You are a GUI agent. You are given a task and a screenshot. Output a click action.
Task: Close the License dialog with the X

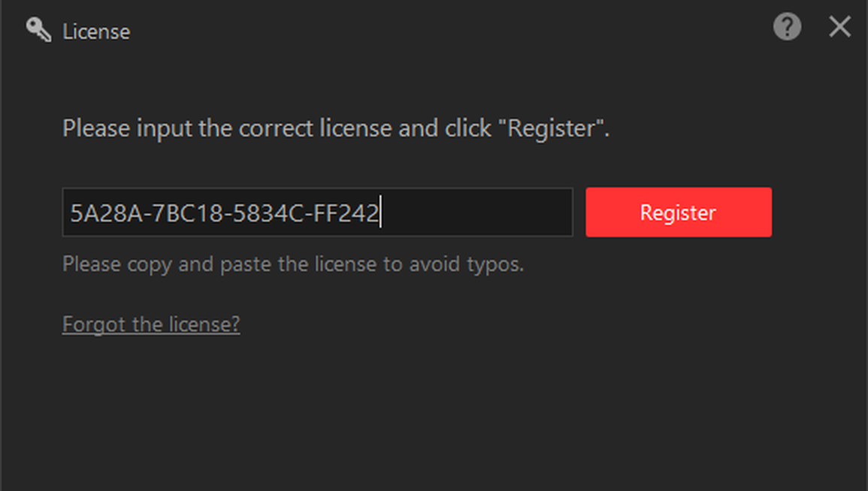pyautogui.click(x=839, y=26)
